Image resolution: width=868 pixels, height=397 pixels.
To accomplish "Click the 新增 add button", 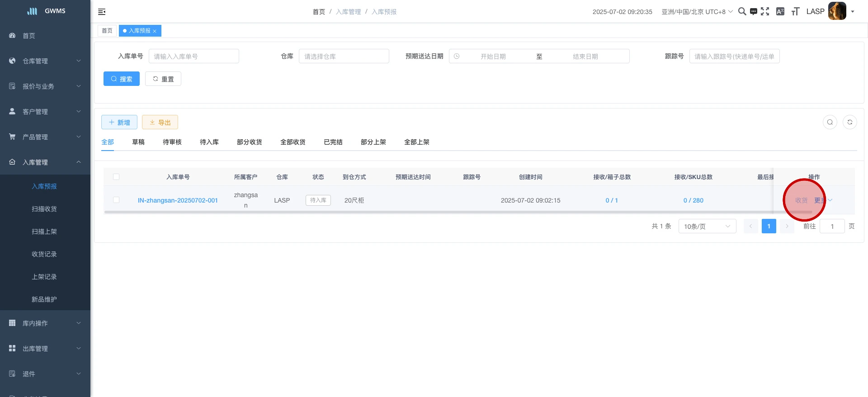I will pos(119,122).
